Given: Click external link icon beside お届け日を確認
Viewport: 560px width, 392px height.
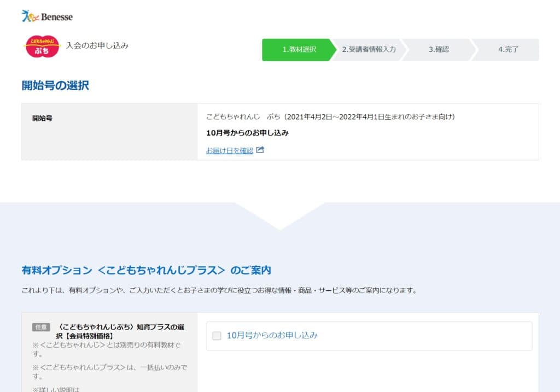Looking at the screenshot, I should (x=260, y=150).
